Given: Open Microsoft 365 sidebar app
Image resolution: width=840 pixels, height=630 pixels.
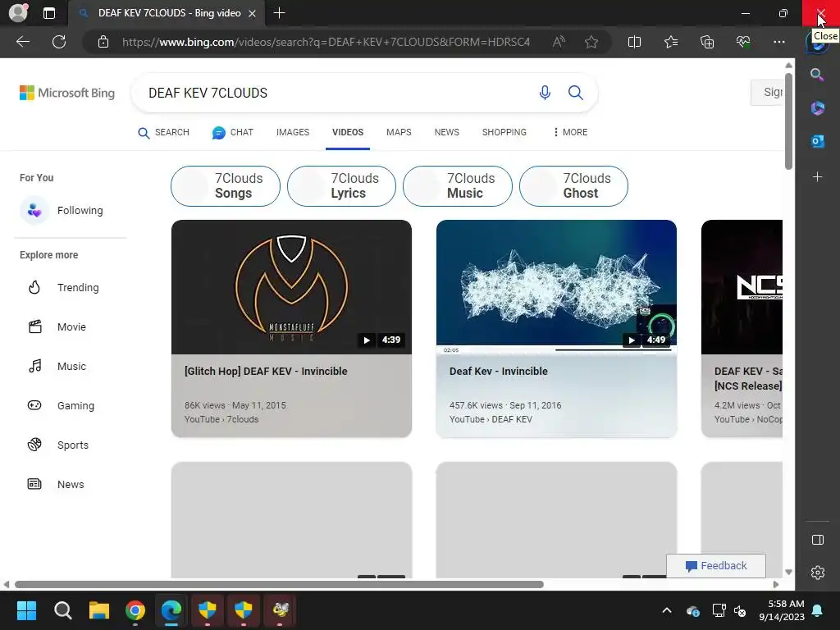Looking at the screenshot, I should point(817,108).
